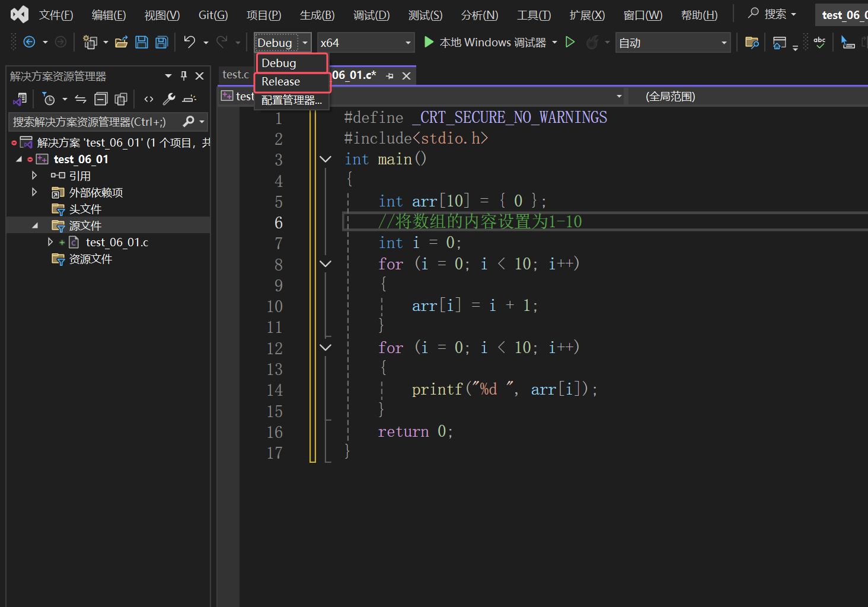Viewport: 868px width, 607px height.
Task: Open Properties wrench icon in Solution Explorer
Action: [x=169, y=99]
